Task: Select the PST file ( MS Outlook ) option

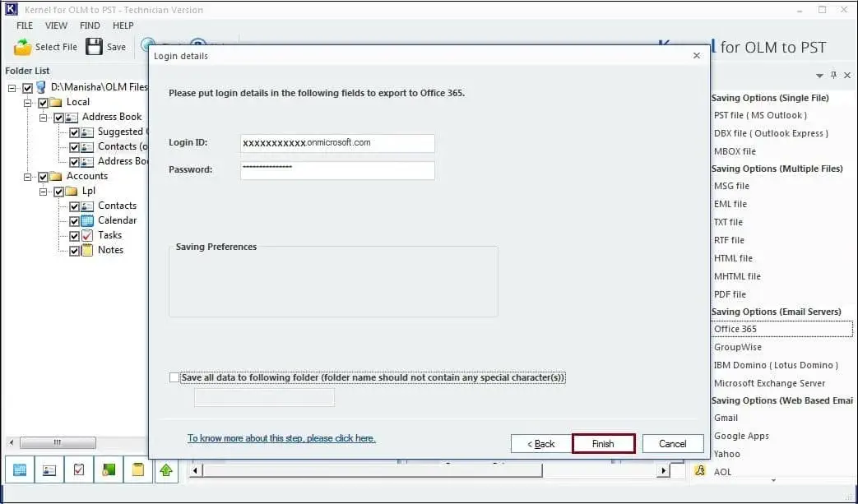Action: click(760, 115)
